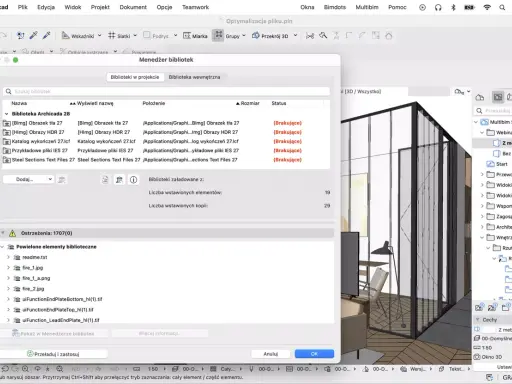Click the Anuluj button
512x384 pixels.
coord(271,354)
